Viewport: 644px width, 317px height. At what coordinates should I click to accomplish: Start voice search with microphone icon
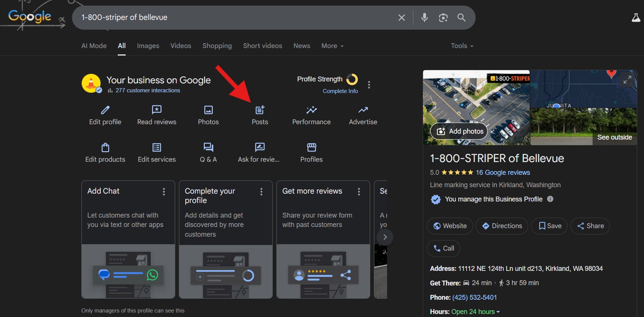pyautogui.click(x=424, y=18)
